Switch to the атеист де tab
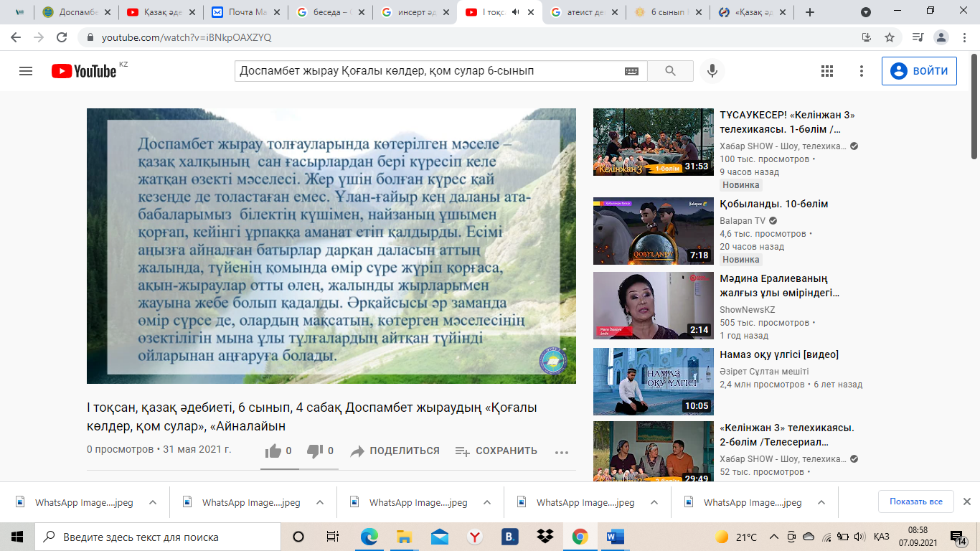980x551 pixels. tap(584, 12)
